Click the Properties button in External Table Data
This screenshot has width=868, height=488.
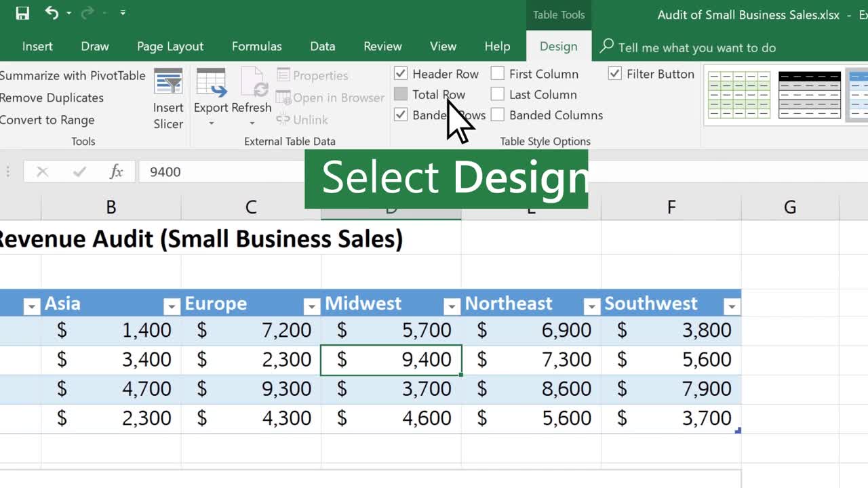click(x=313, y=75)
